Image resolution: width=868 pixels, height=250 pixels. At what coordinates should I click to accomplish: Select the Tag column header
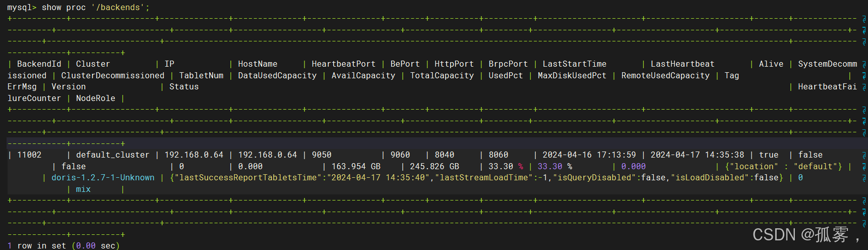click(732, 76)
